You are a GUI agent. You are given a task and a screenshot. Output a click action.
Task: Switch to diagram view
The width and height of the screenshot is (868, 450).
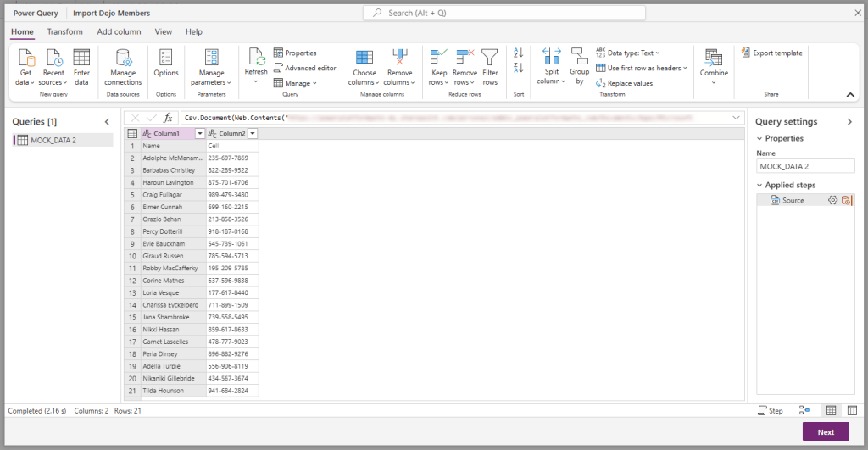pyautogui.click(x=804, y=410)
